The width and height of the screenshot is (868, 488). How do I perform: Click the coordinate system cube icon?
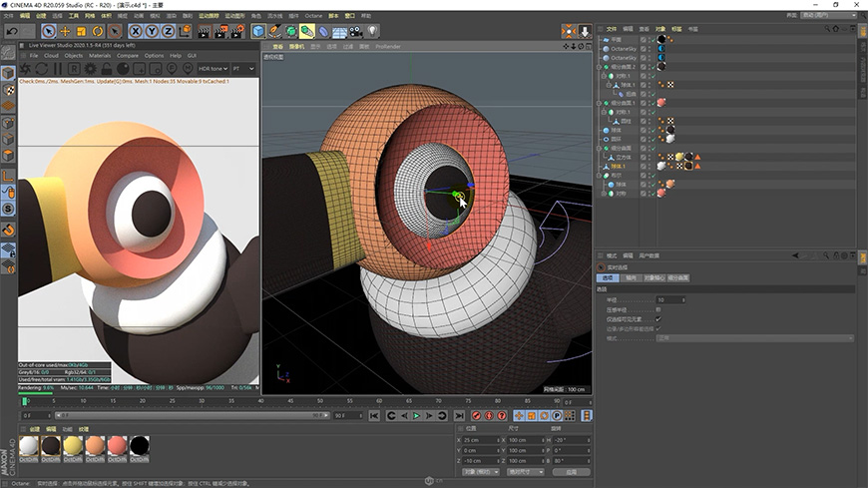(185, 32)
